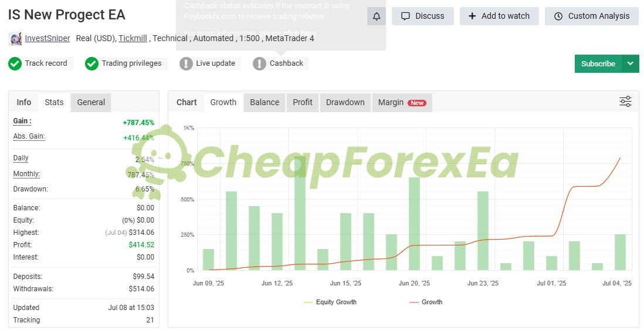The width and height of the screenshot is (644, 333).
Task: Click the Jul 04 green bar
Action: click(x=620, y=252)
